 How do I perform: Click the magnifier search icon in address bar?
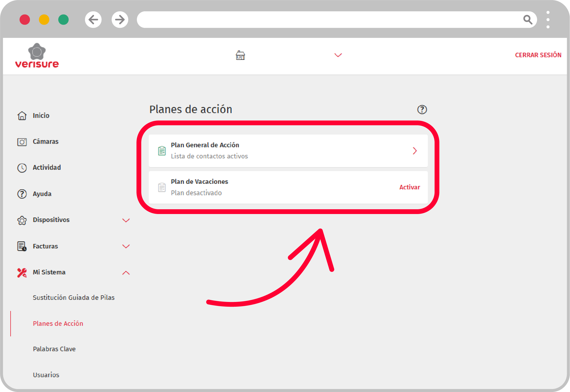[527, 20]
